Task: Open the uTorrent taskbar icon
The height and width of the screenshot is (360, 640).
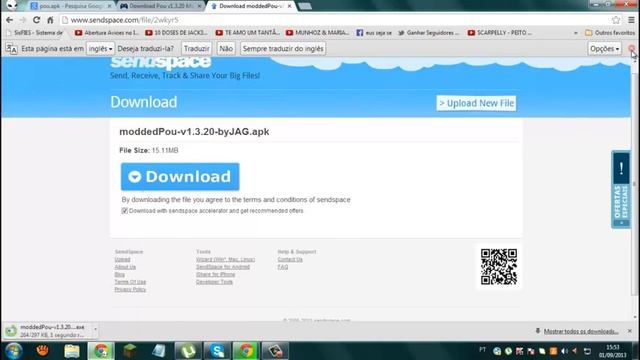Action: tap(188, 351)
